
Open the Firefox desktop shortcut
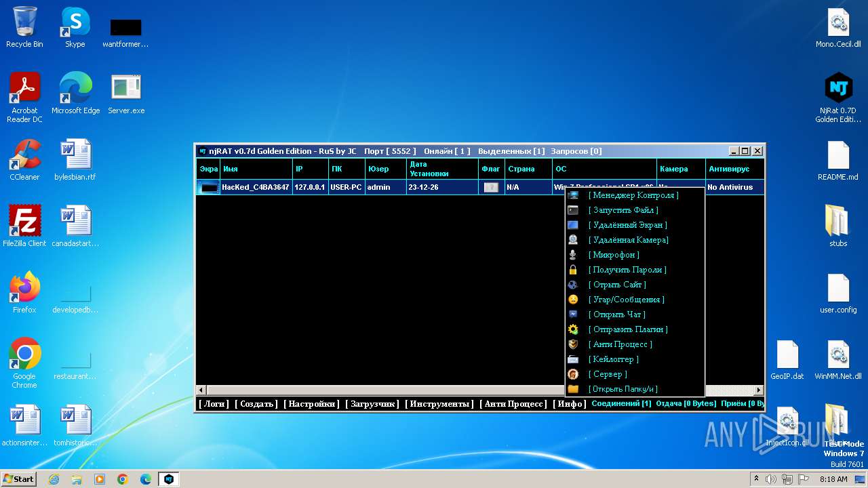(x=24, y=293)
